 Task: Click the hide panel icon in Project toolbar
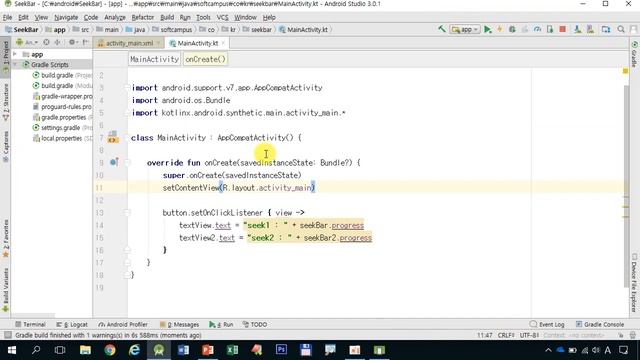point(85,42)
